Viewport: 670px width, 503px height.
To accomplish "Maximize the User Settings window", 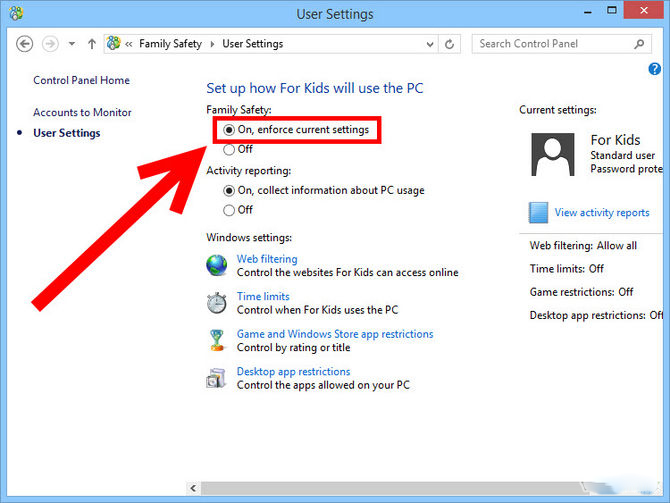I will [611, 11].
